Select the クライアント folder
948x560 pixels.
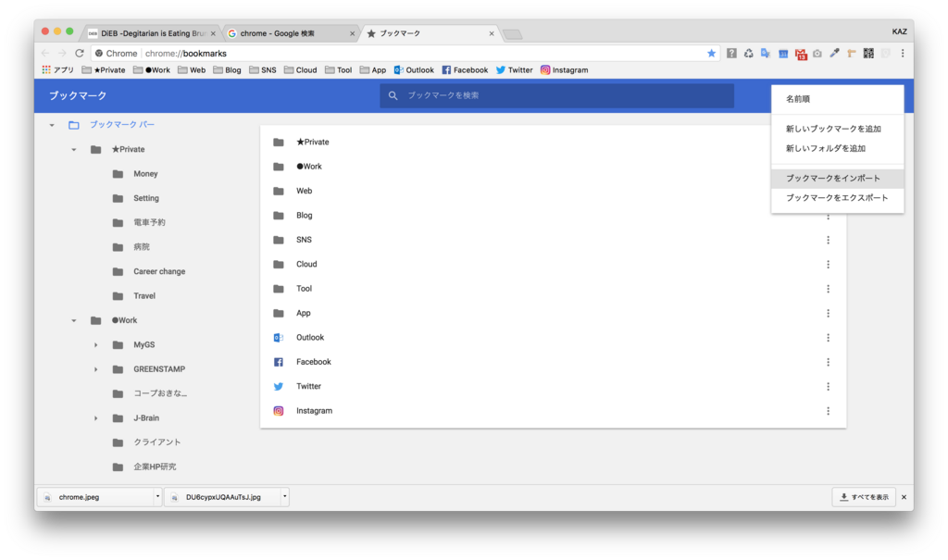coord(156,442)
